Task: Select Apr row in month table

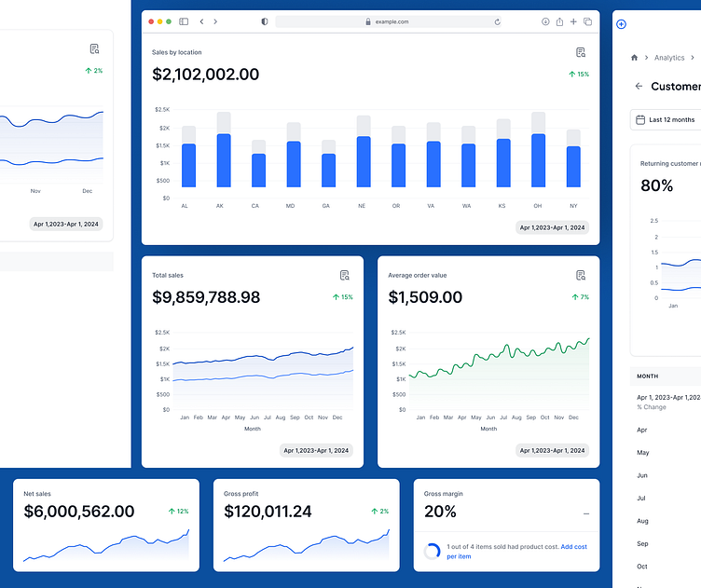Action: tap(642, 430)
